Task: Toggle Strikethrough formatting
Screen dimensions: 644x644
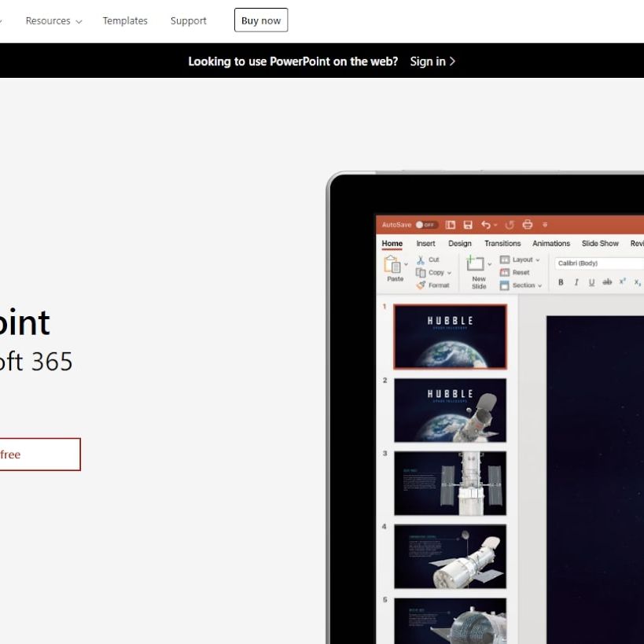Action: [607, 282]
